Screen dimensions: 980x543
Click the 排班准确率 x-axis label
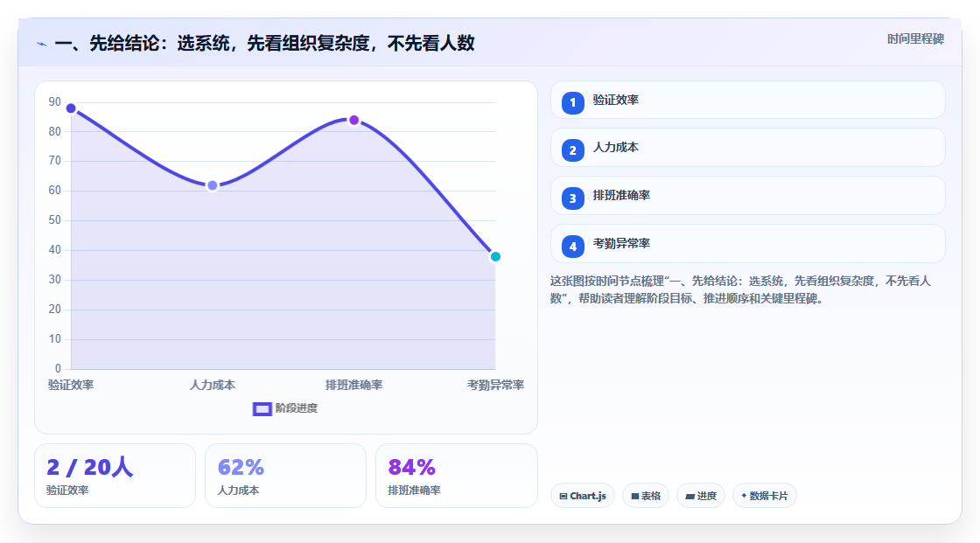pyautogui.click(x=353, y=386)
